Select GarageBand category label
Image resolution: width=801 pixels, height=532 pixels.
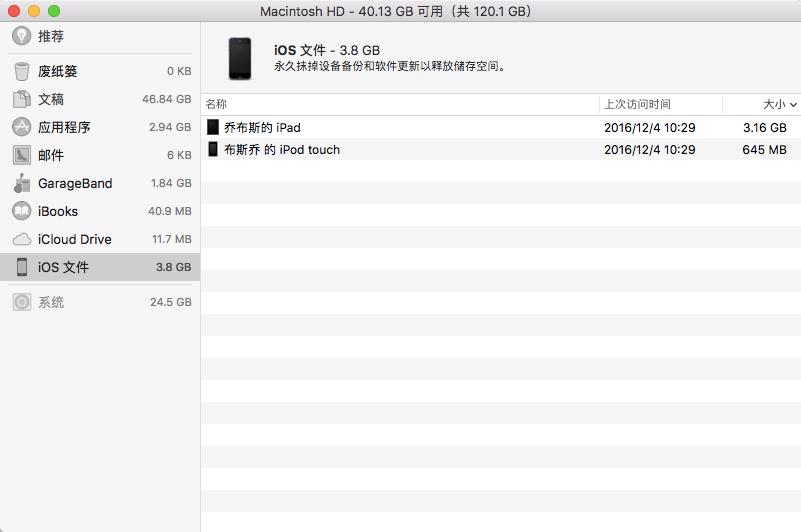[75, 183]
